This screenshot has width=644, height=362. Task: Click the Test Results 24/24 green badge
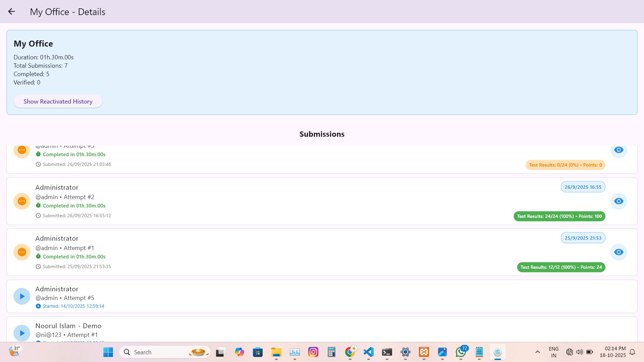(559, 216)
